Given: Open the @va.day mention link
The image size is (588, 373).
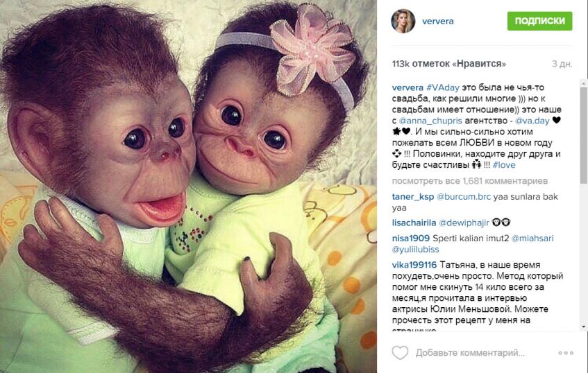Looking at the screenshot, I should tap(532, 121).
